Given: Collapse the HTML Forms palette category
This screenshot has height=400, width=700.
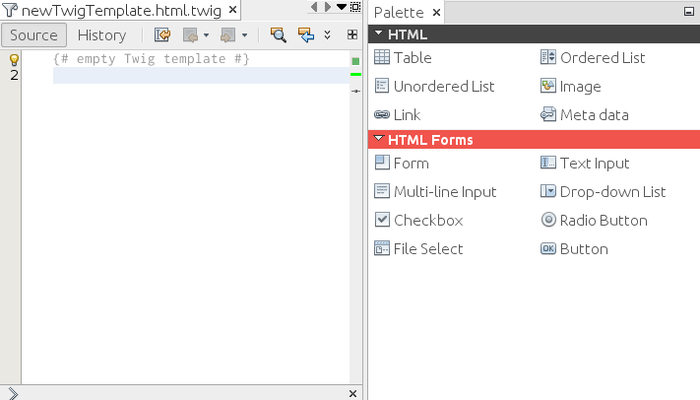Looking at the screenshot, I should point(380,139).
